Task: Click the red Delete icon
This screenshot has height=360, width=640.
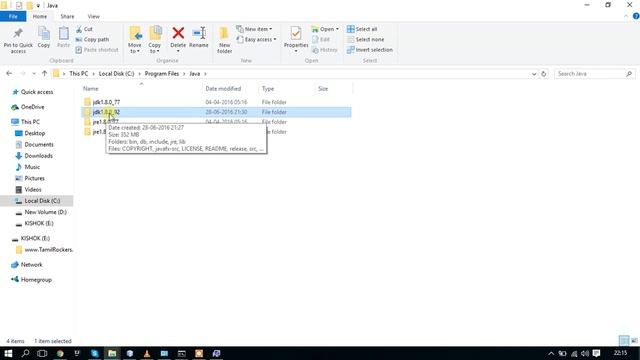Action: coord(178,33)
